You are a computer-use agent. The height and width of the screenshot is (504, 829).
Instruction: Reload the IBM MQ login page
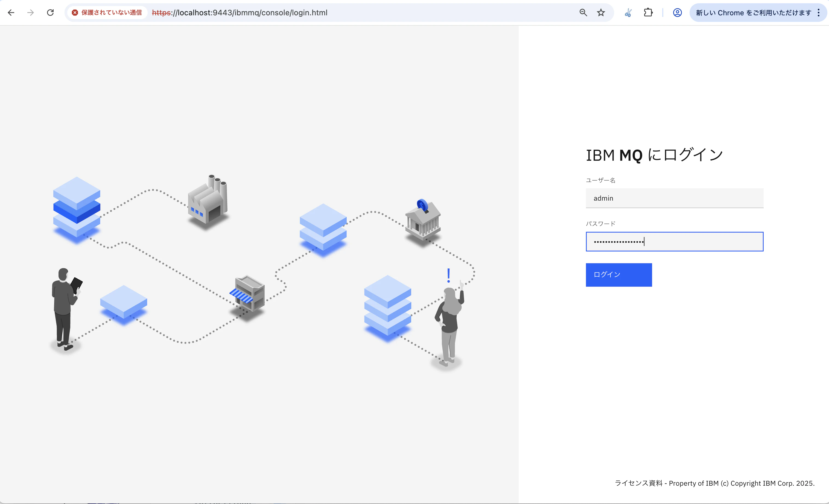[50, 13]
